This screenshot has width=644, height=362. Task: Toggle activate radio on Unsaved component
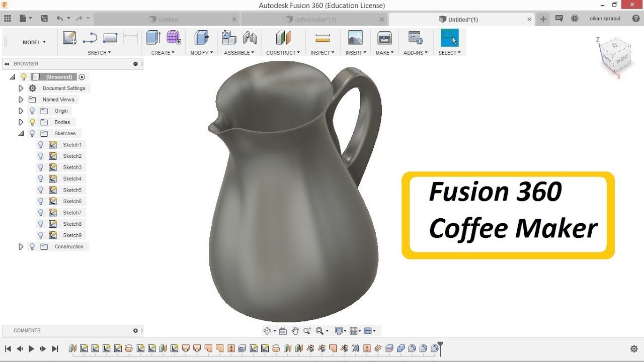coord(82,77)
